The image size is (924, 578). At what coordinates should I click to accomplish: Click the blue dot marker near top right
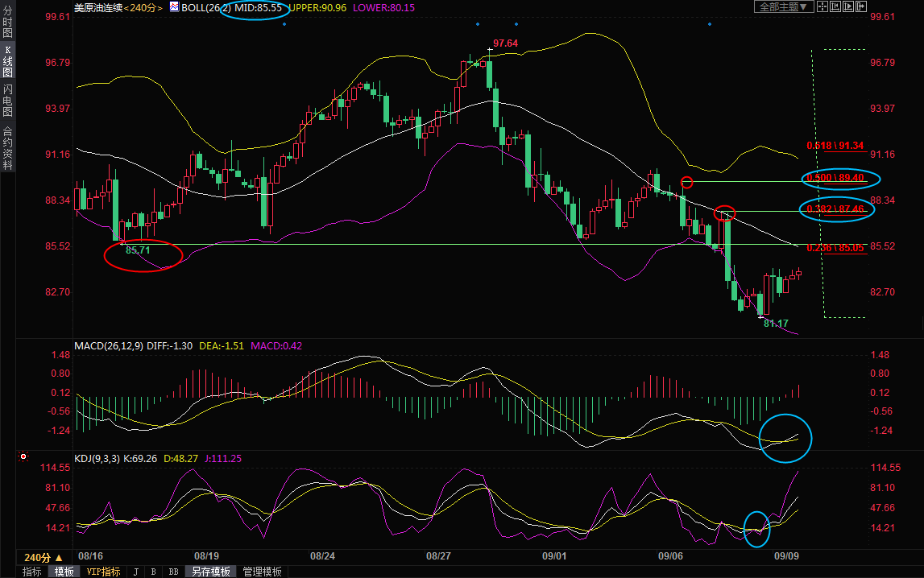[709, 24]
